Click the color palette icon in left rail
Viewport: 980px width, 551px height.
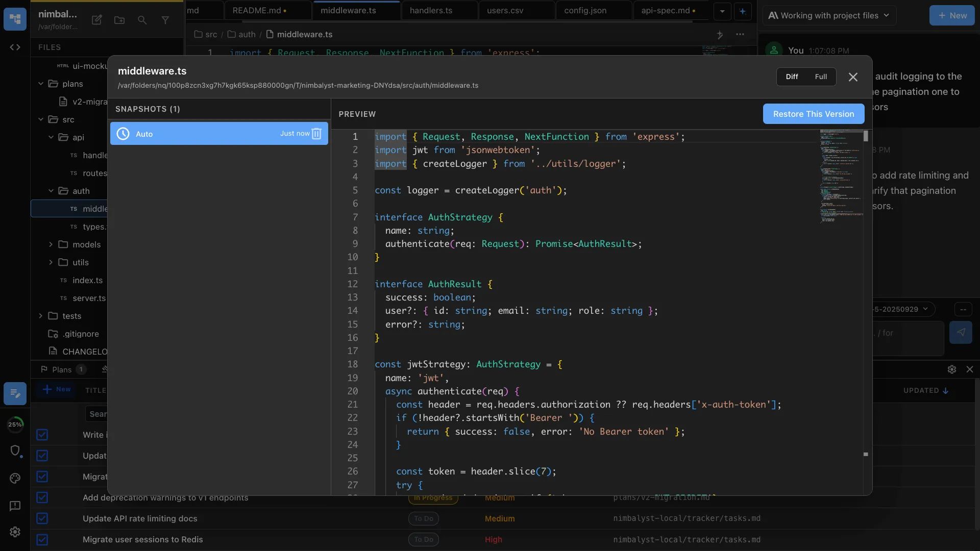click(x=15, y=478)
